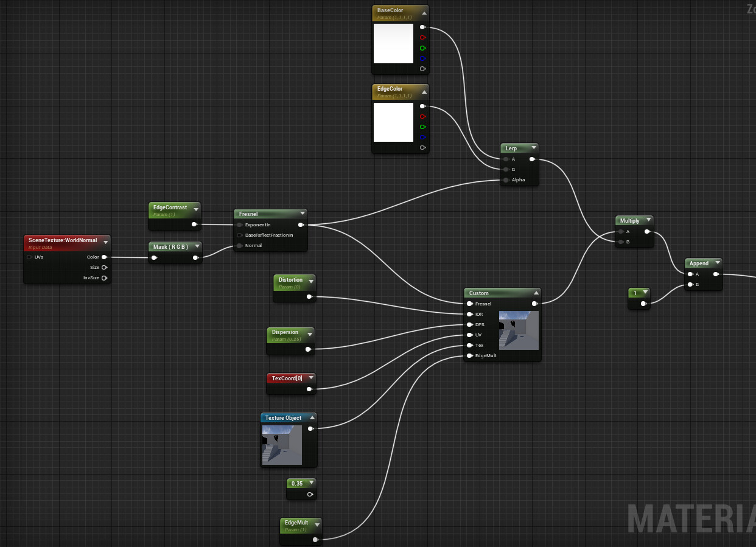Click the Custom node output pin
Screen dimensions: 756x547
coord(534,304)
